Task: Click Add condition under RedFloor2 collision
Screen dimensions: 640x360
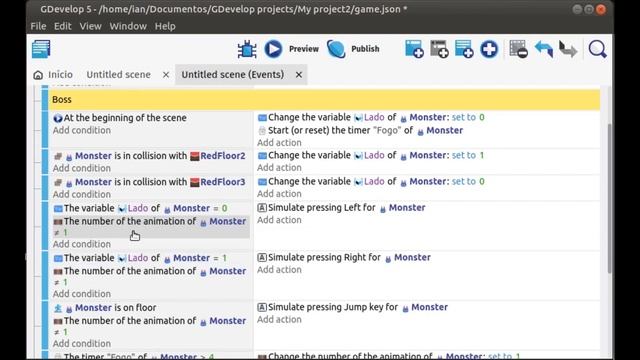Action: 82,168
